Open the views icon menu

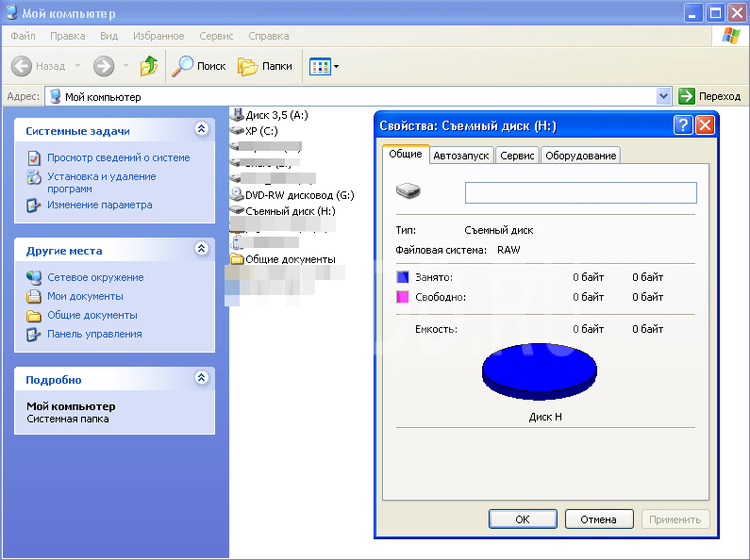point(320,66)
